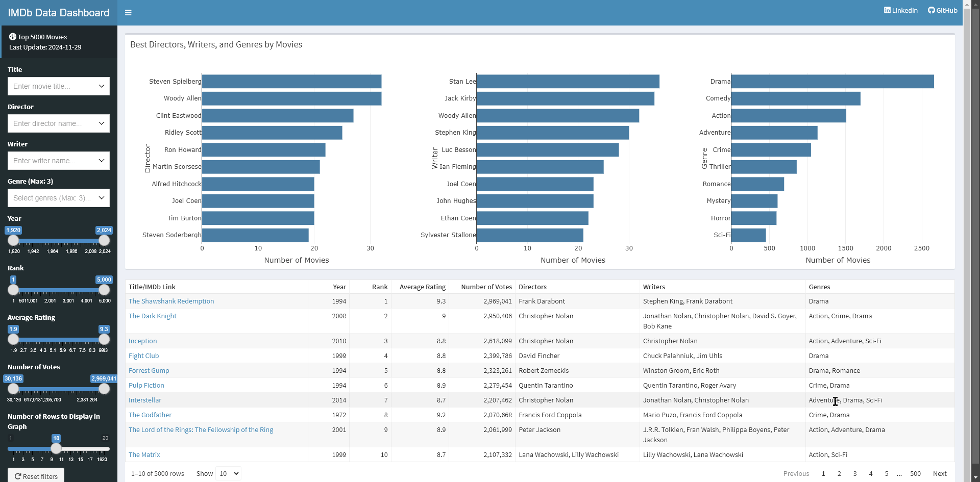Sort table by Year column header
The width and height of the screenshot is (980, 482).
pyautogui.click(x=329, y=287)
